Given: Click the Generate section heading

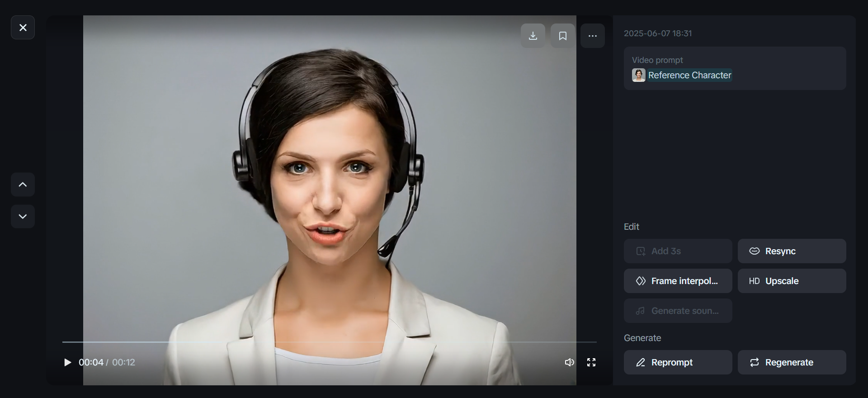Looking at the screenshot, I should coord(642,338).
